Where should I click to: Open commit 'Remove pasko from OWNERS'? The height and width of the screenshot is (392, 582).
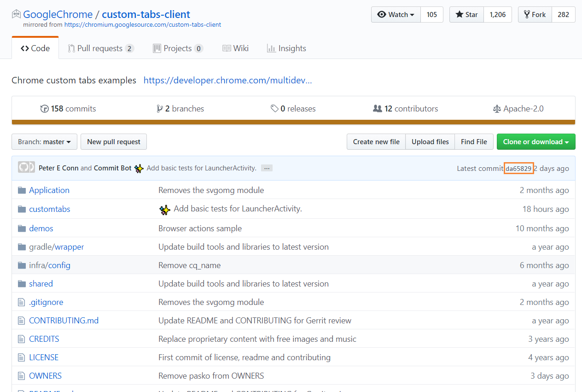click(x=211, y=376)
